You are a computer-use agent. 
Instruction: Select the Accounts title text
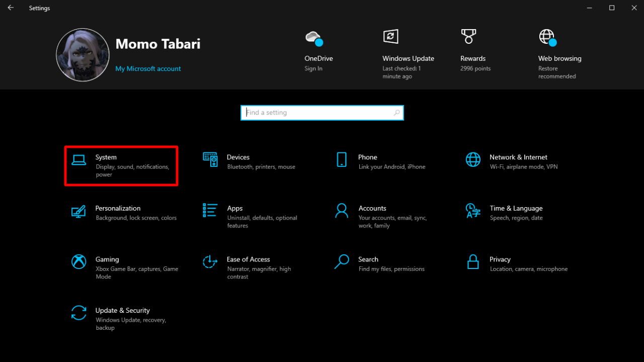pyautogui.click(x=372, y=208)
